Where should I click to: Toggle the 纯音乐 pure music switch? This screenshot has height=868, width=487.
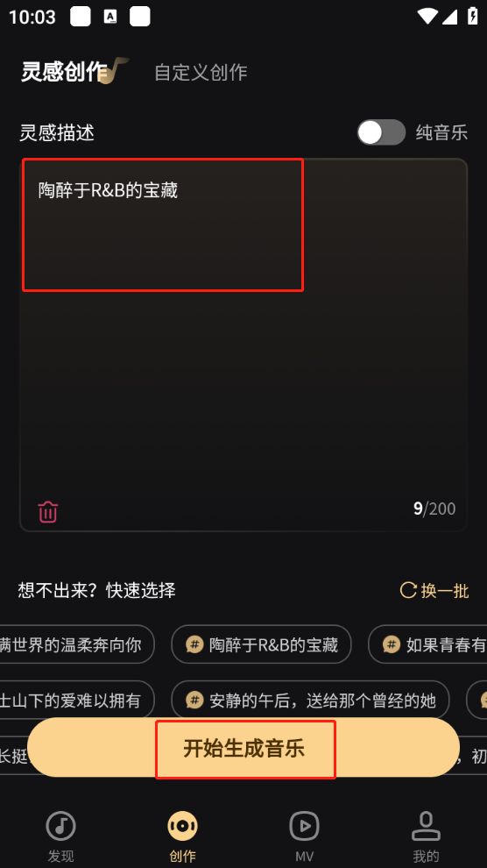[x=381, y=132]
